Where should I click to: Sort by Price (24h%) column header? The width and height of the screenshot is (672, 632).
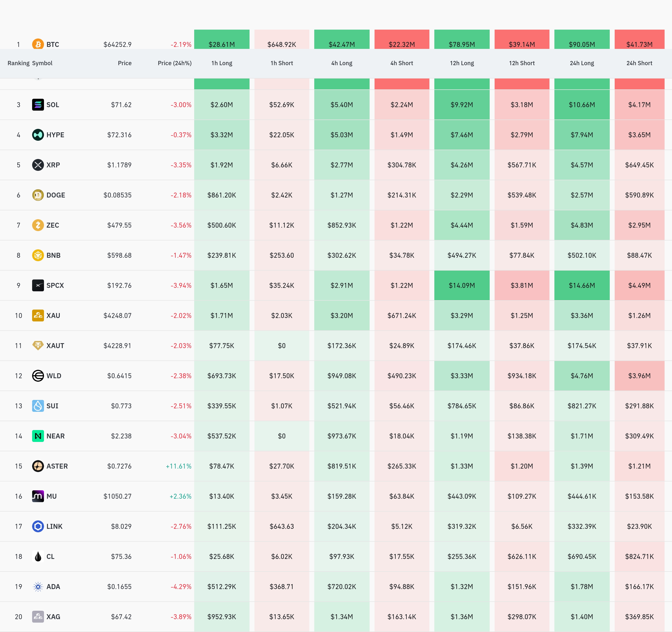click(x=174, y=63)
